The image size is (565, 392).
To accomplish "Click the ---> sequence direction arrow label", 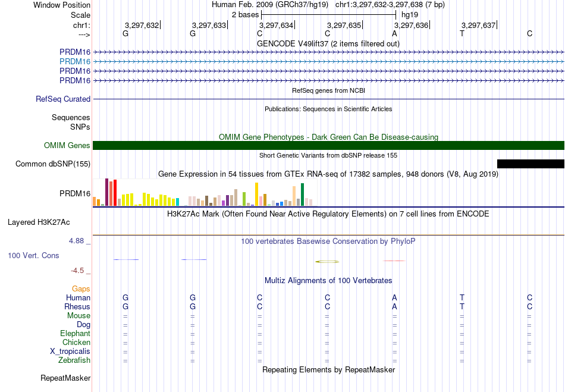I will [84, 35].
